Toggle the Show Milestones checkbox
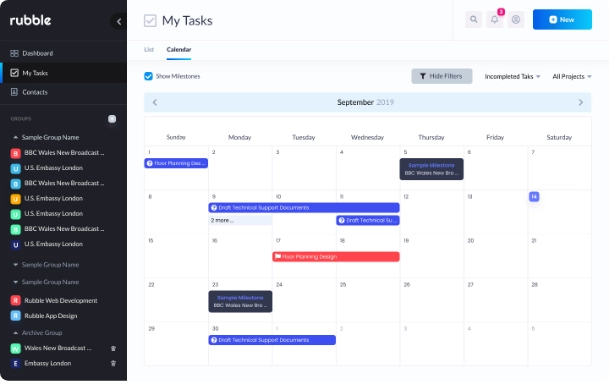Image resolution: width=609 pixels, height=381 pixels. pyautogui.click(x=148, y=76)
